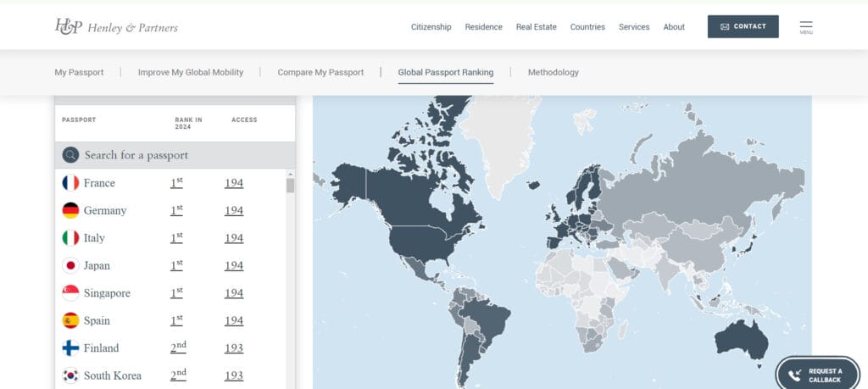Click Germany's 194 access link

[234, 210]
